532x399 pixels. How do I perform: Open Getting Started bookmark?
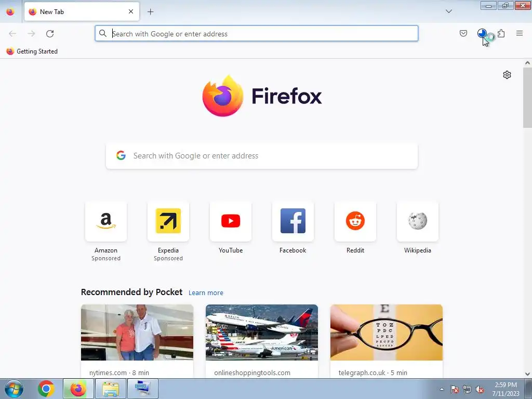pos(32,51)
